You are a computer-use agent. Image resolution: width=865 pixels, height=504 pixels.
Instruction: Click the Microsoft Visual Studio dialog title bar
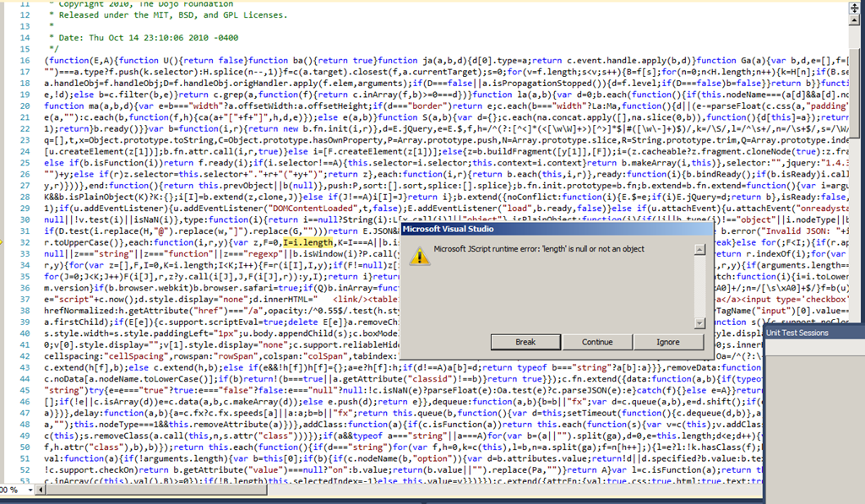pyautogui.click(x=557, y=229)
